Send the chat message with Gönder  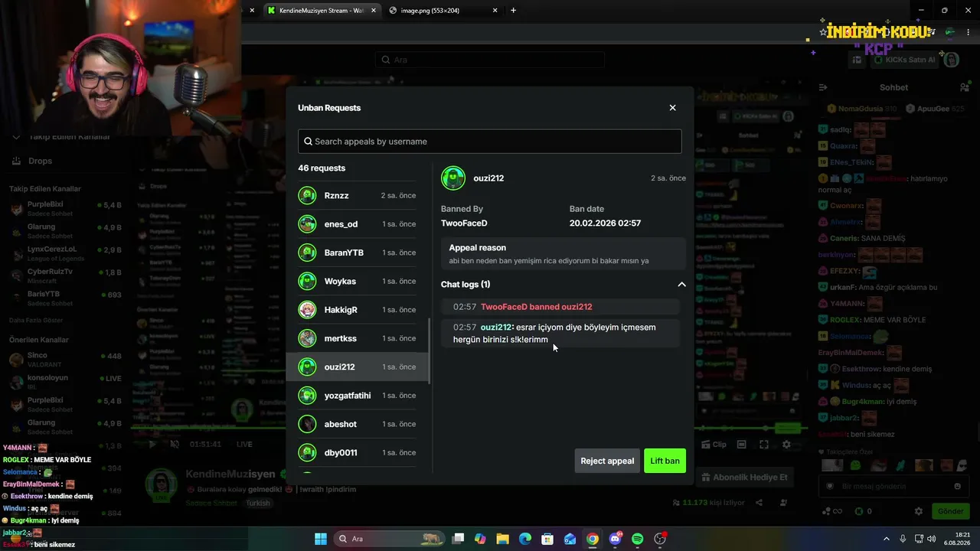951,511
